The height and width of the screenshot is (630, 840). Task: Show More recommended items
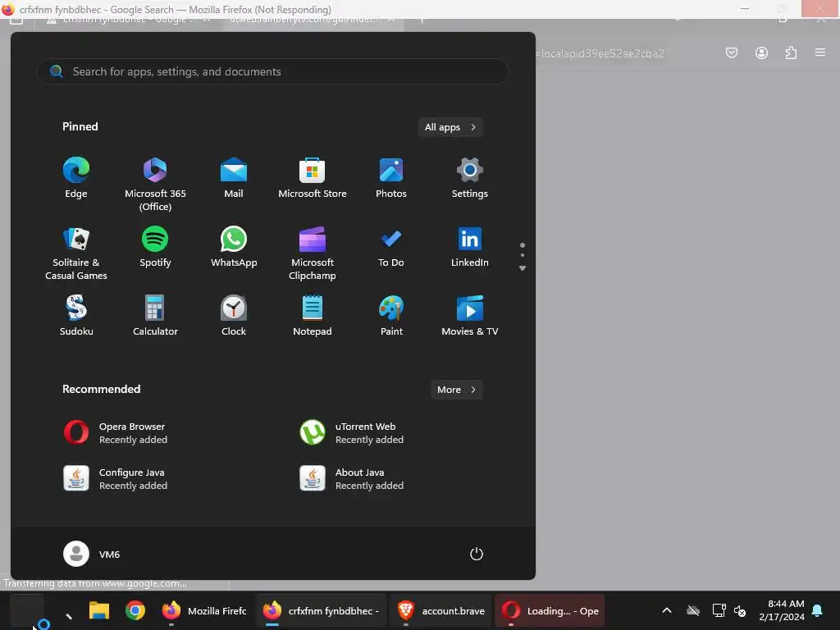coord(456,390)
